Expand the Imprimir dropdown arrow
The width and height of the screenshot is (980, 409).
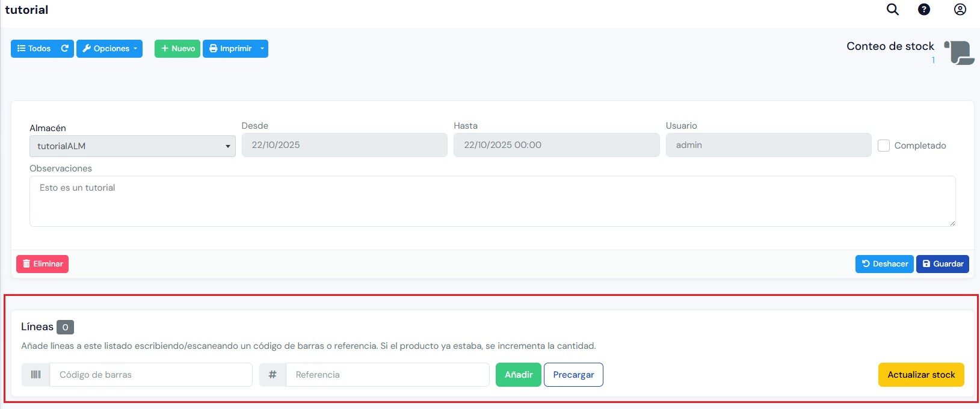(262, 49)
